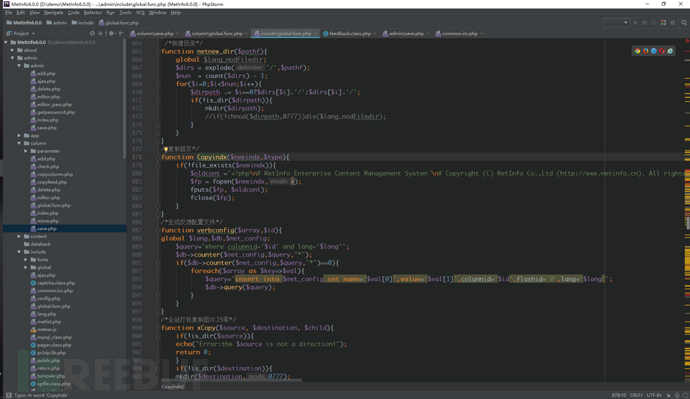Open the VCS menu
Image resolution: width=690 pixels, height=399 pixels.
[140, 13]
